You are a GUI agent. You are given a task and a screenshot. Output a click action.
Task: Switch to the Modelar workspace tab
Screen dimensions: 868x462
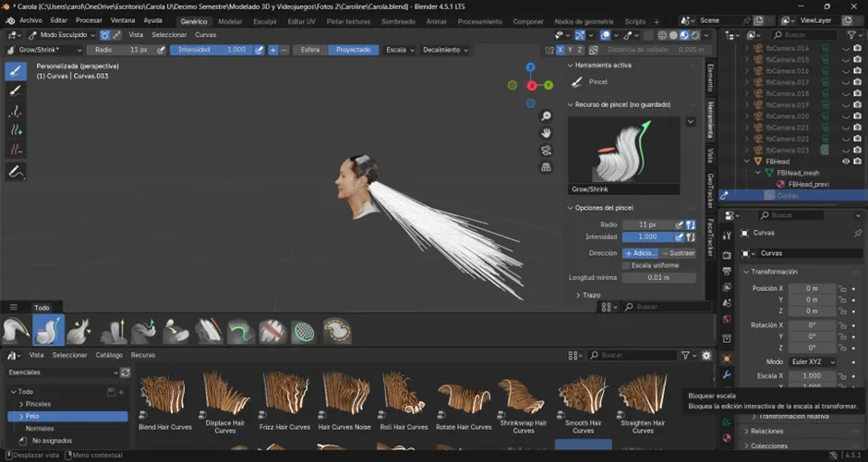pos(230,21)
